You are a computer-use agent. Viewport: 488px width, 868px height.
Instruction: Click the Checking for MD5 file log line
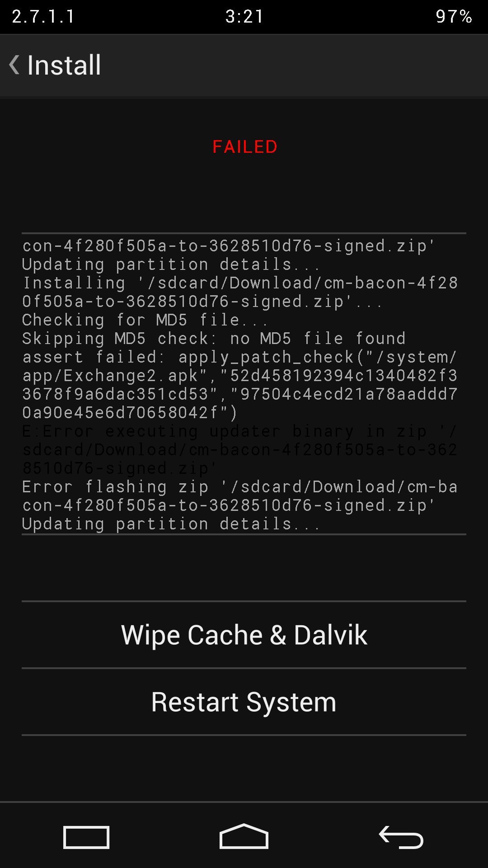[145, 320]
